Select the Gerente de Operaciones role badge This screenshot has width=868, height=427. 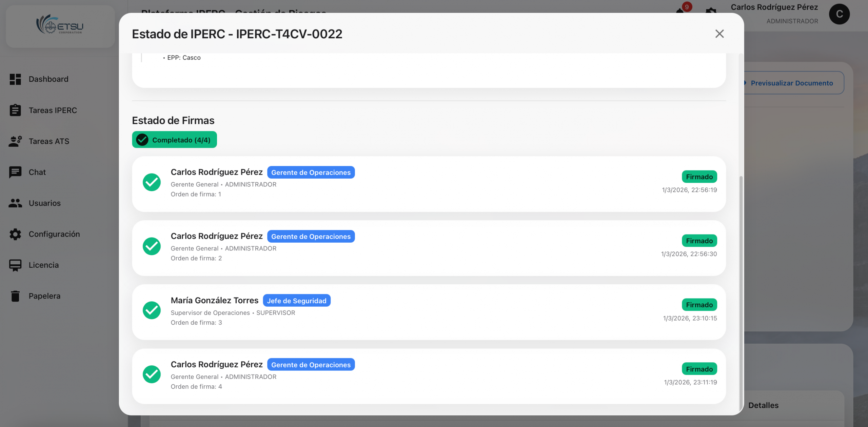pyautogui.click(x=311, y=172)
